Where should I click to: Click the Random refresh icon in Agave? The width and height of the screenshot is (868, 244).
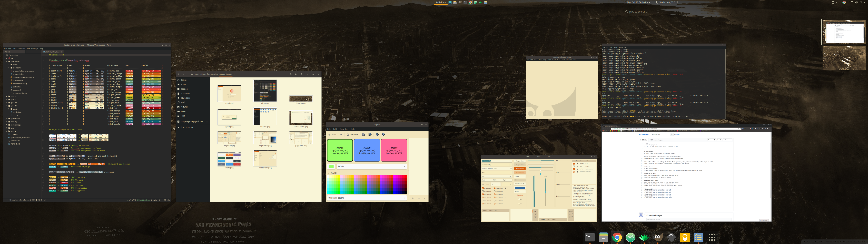[348, 135]
